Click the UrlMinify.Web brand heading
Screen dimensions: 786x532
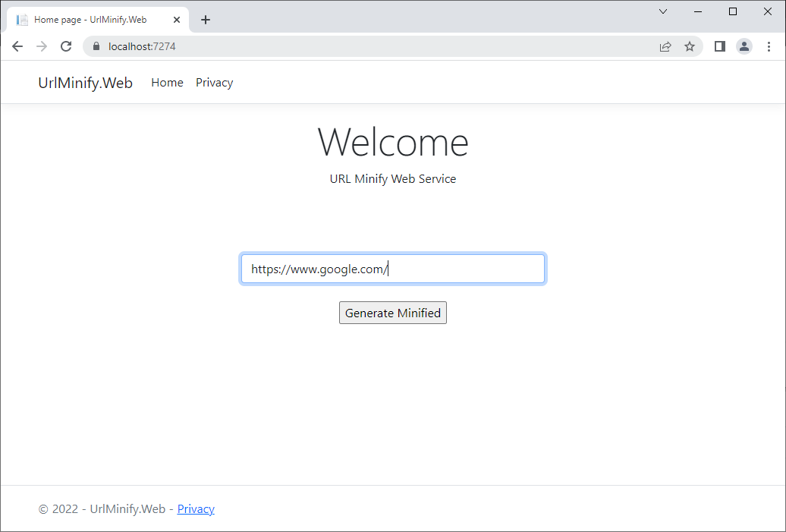(x=85, y=82)
